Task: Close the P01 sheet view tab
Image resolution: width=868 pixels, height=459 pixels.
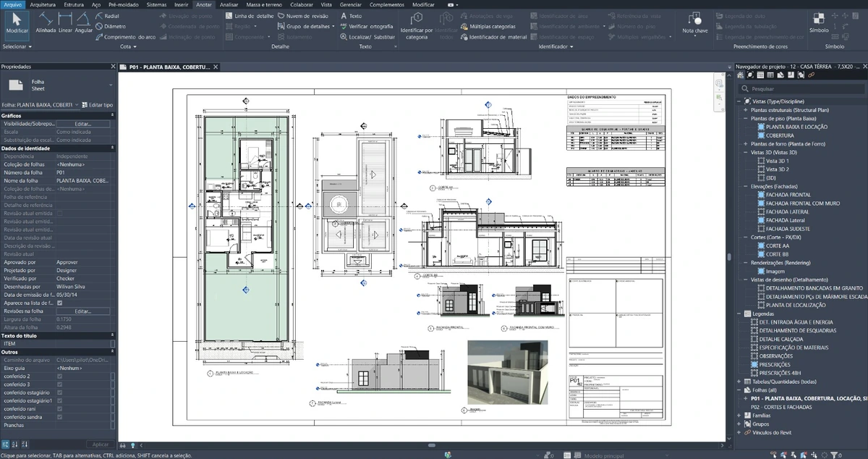Action: [x=216, y=67]
